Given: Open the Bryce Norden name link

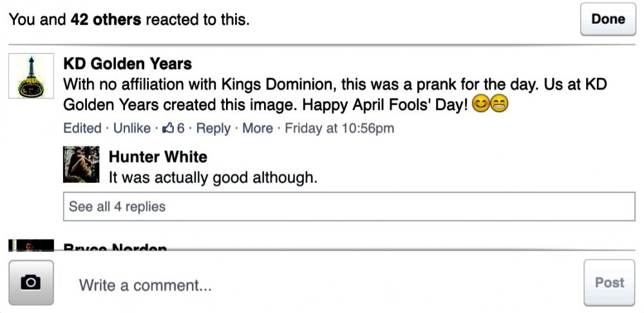Looking at the screenshot, I should 115,247.
